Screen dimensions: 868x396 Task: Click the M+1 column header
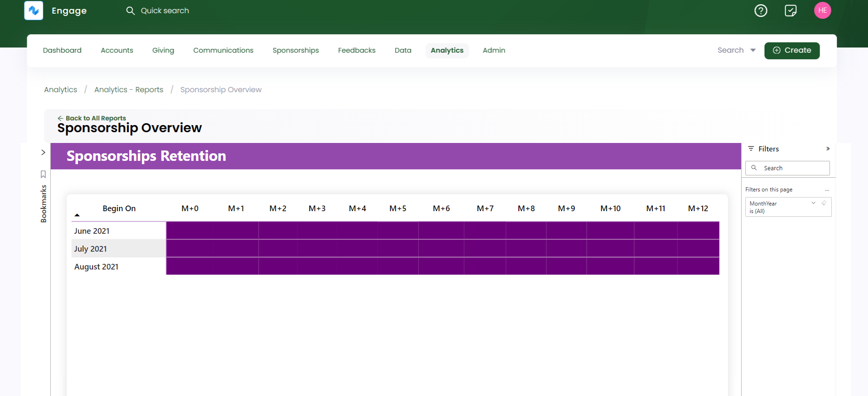(x=236, y=208)
